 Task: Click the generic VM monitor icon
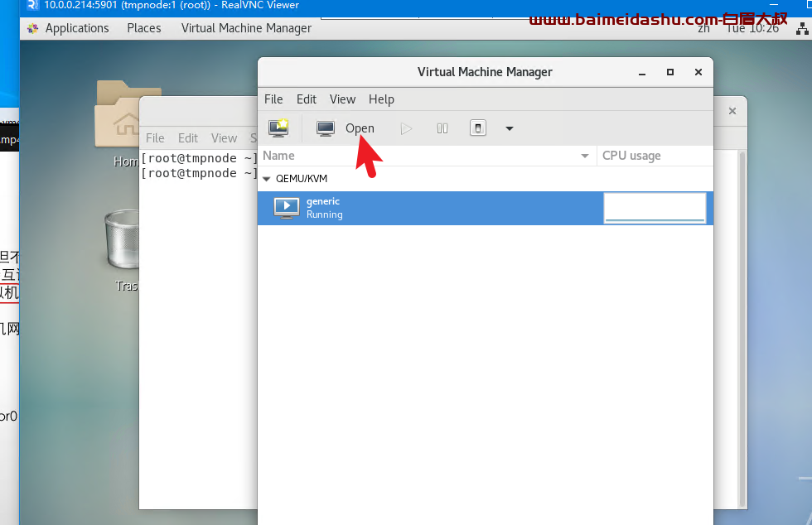287,208
